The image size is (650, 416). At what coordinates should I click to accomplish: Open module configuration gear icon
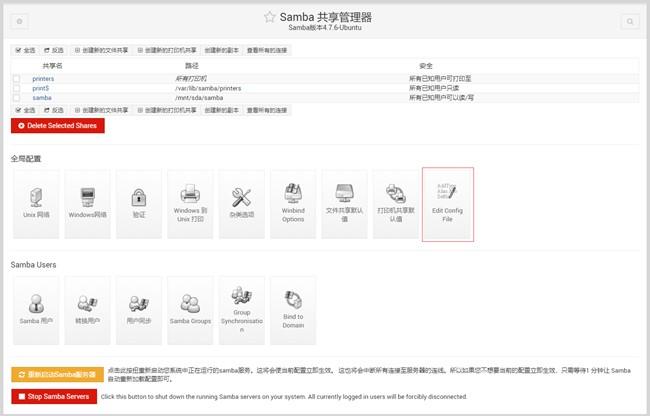pyautogui.click(x=19, y=21)
